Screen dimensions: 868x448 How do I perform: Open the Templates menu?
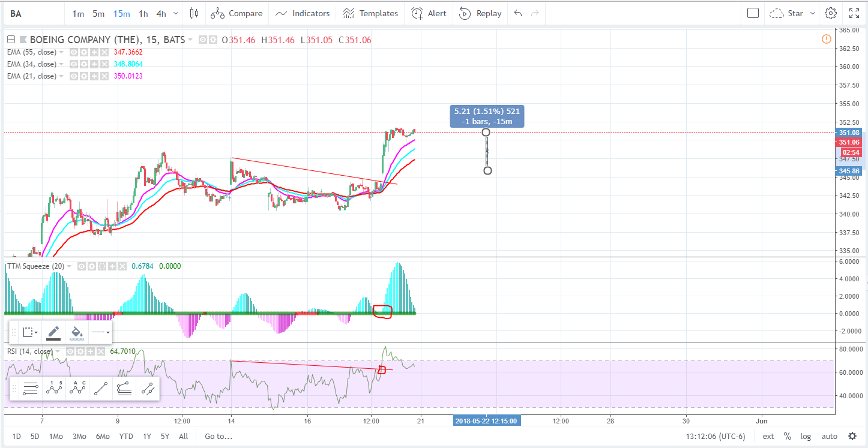pyautogui.click(x=370, y=13)
